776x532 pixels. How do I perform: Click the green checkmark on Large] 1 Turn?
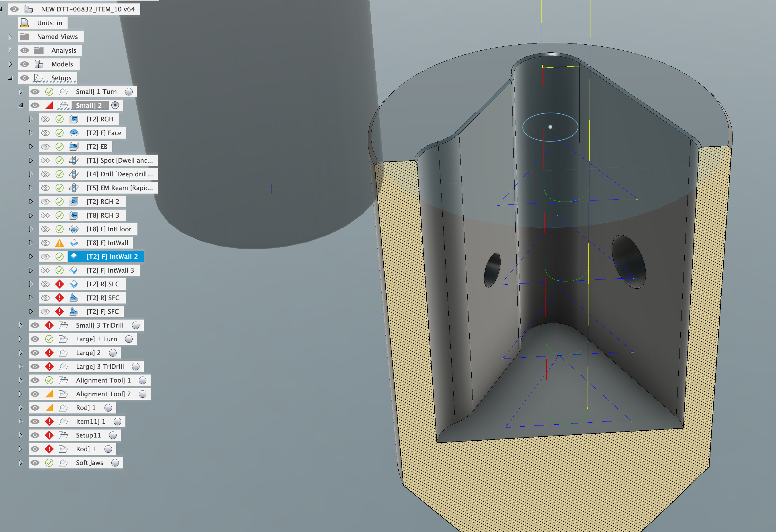click(x=50, y=339)
